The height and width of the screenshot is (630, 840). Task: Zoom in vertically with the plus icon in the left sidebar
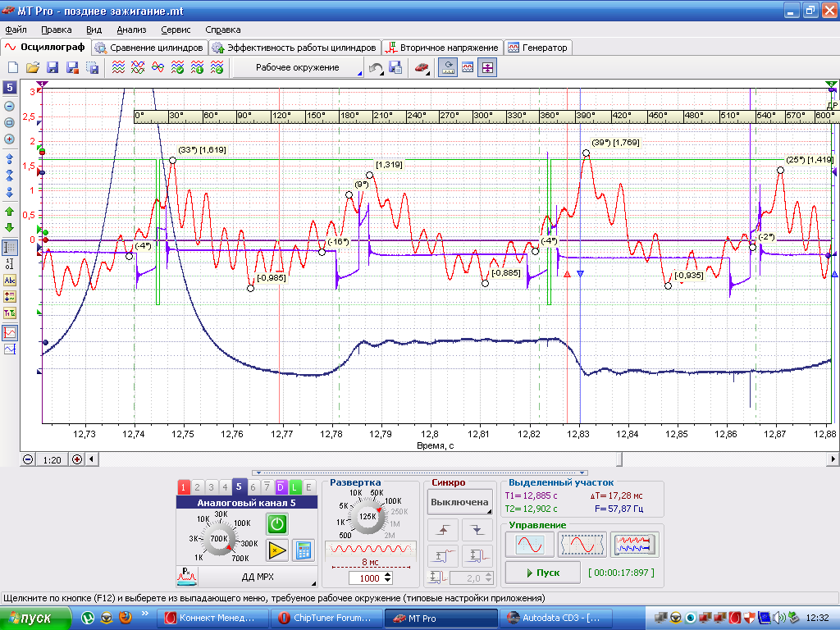tap(10, 139)
